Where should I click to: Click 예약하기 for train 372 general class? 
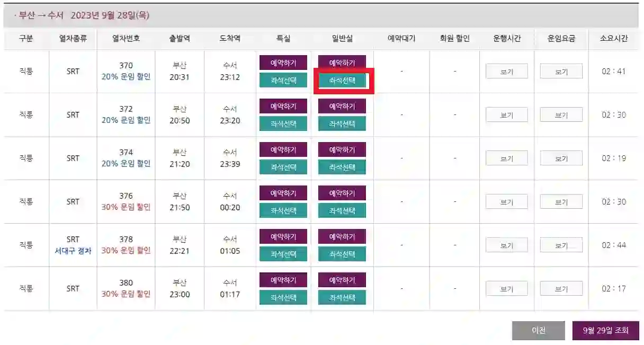point(342,105)
